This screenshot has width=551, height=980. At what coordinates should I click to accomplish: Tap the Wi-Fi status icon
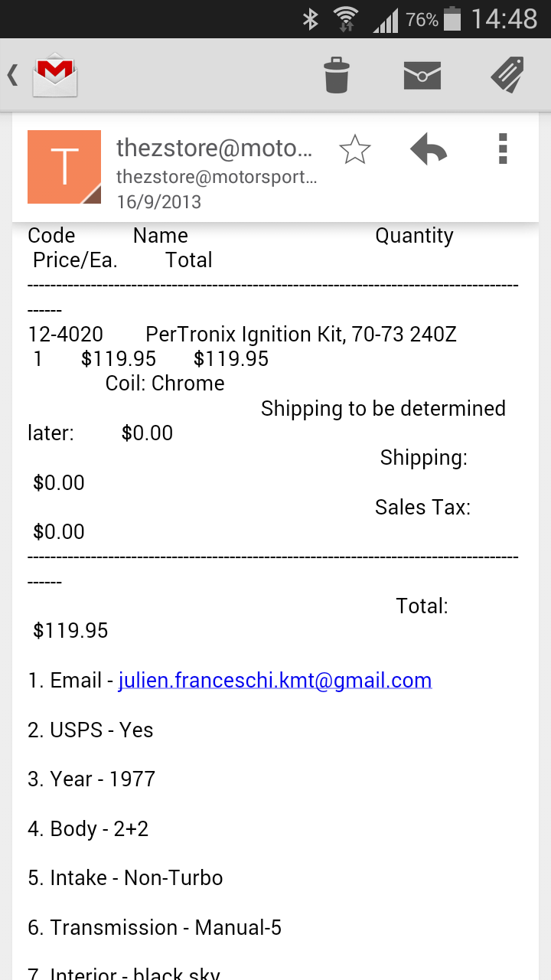(x=346, y=19)
